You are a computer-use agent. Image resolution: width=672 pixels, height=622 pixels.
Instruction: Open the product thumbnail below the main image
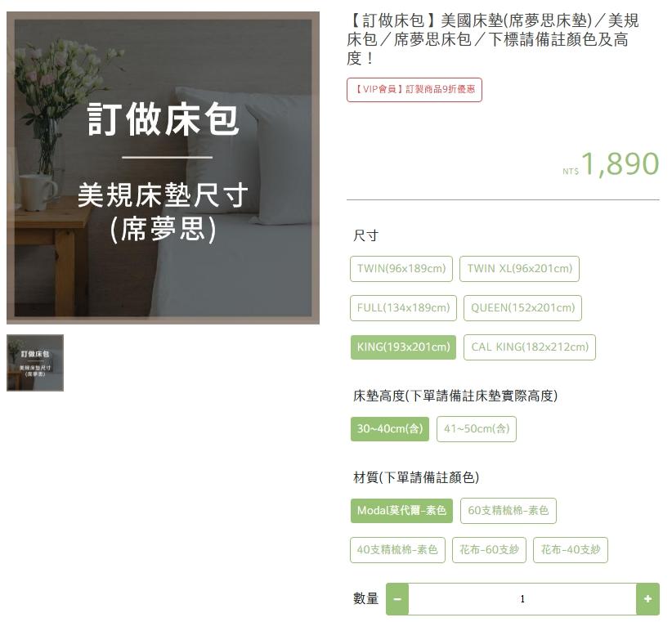[35, 363]
